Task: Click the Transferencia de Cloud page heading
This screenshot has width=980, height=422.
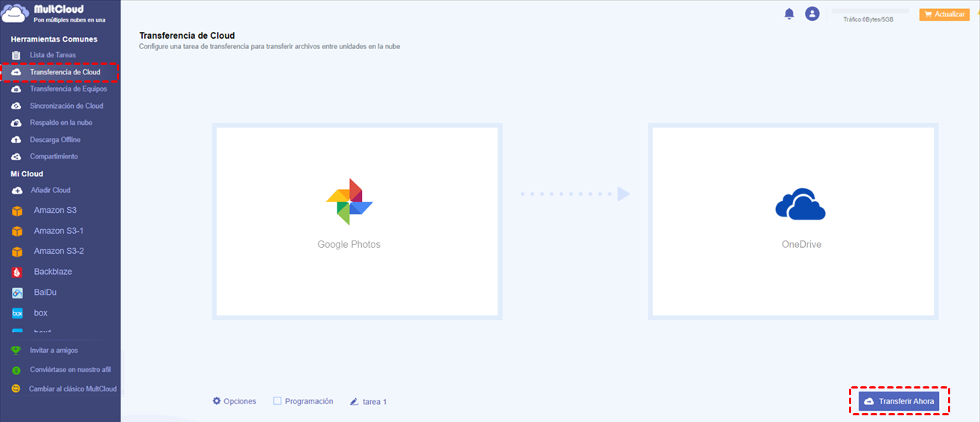Action: click(187, 35)
